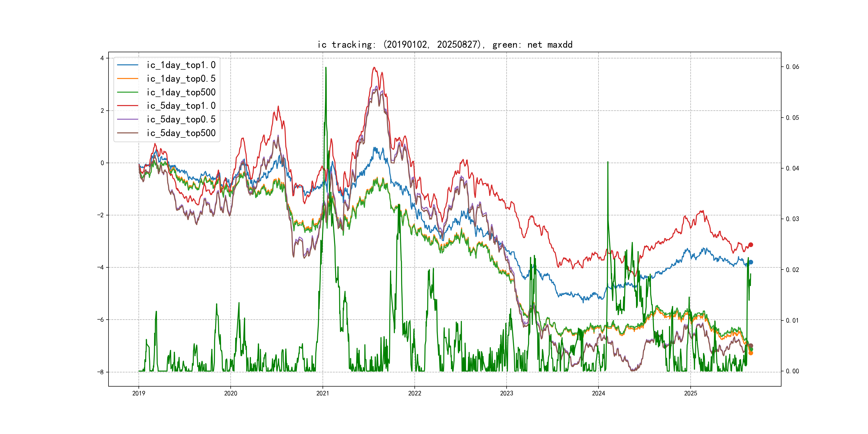Select the ic_1day_top500 legend label
The height and width of the screenshot is (434, 868).
click(x=181, y=92)
